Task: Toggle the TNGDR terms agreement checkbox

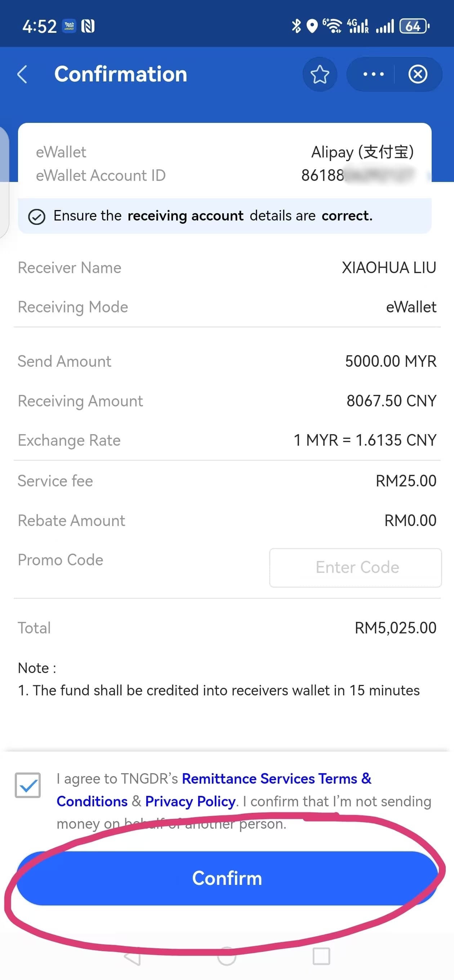Action: point(28,785)
